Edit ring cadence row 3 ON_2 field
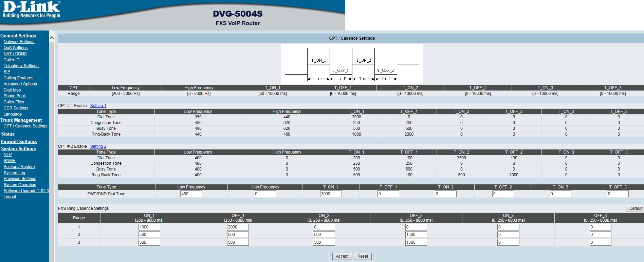 pyautogui.click(x=324, y=242)
